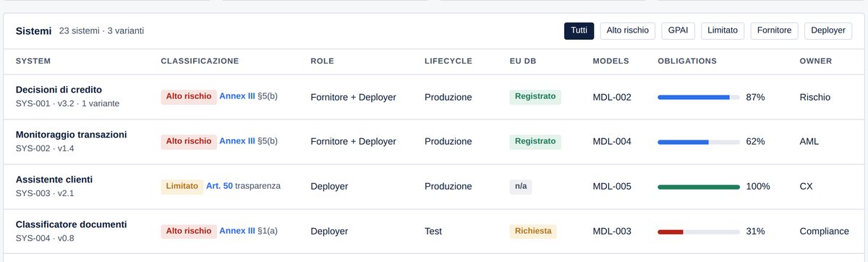
Task: Click owner Compliance cell
Action: (824, 232)
